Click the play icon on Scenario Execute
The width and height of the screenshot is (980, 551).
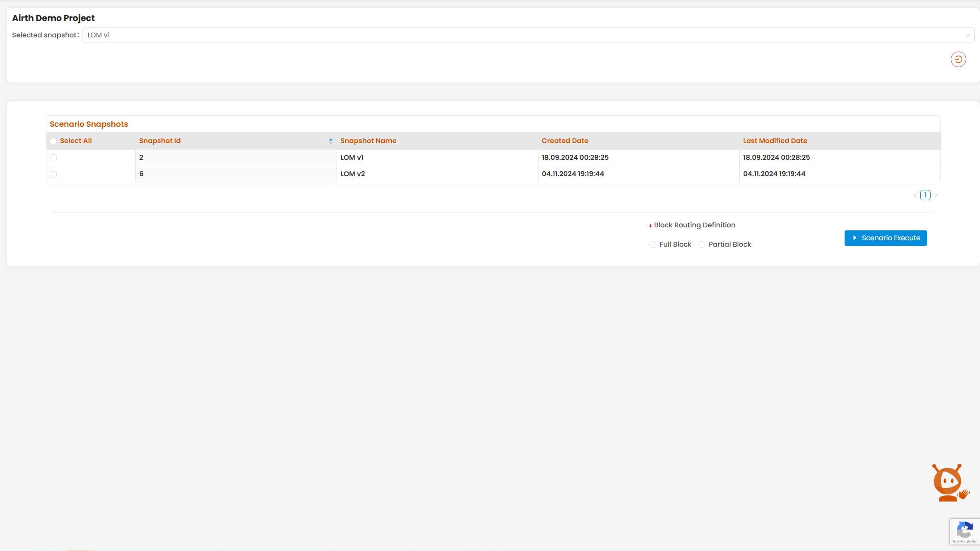(x=854, y=238)
